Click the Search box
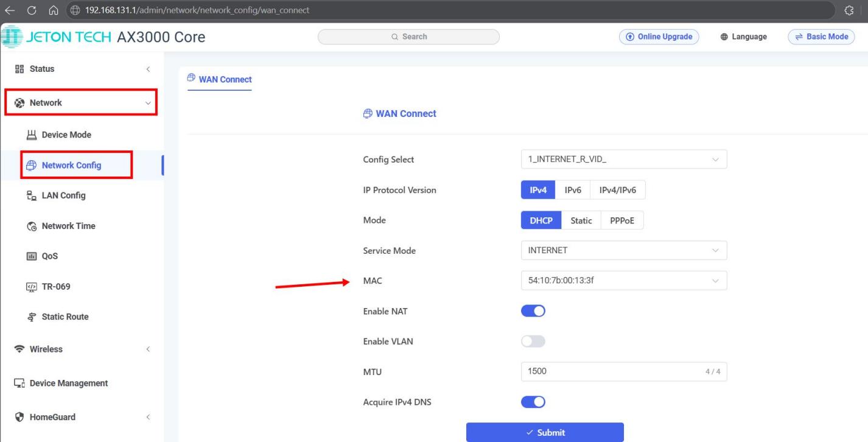 pos(408,37)
